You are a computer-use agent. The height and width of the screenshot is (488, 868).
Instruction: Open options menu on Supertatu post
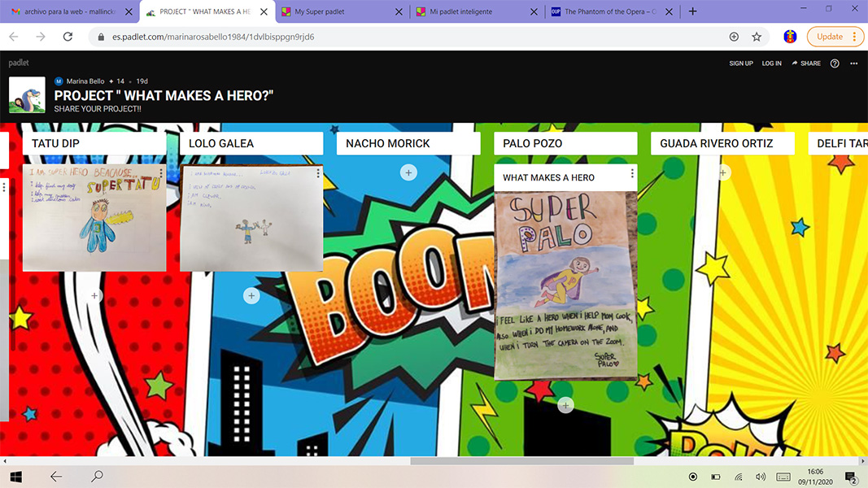tap(161, 173)
